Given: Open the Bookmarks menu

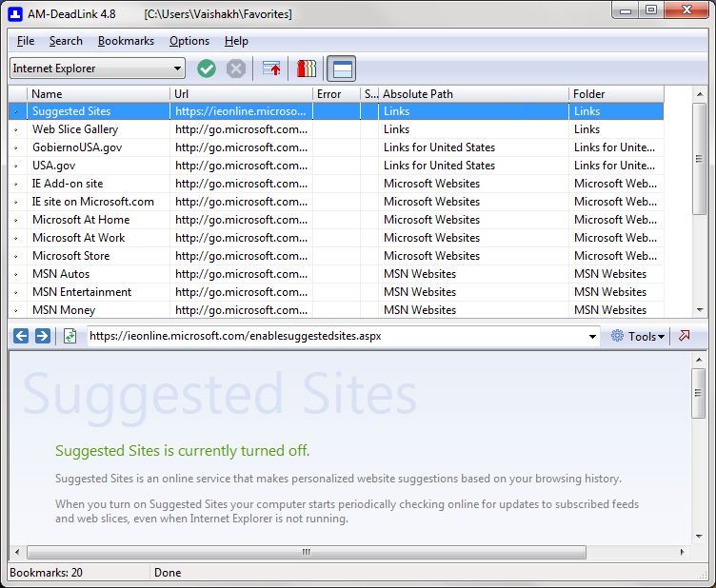Looking at the screenshot, I should tap(126, 41).
